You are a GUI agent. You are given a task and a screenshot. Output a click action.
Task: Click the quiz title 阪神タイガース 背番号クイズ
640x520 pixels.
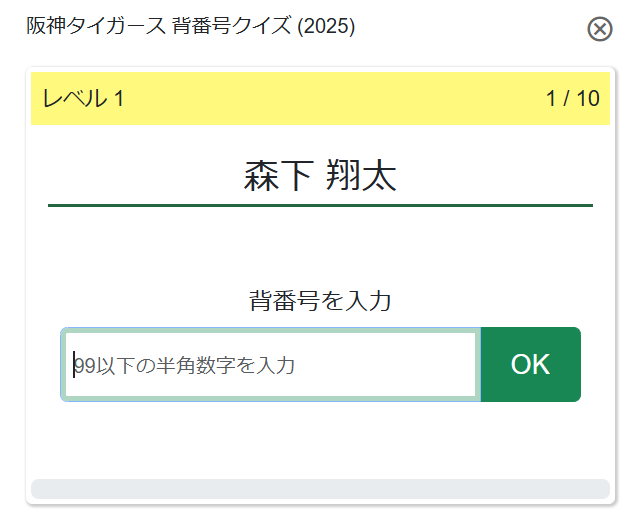click(x=190, y=27)
